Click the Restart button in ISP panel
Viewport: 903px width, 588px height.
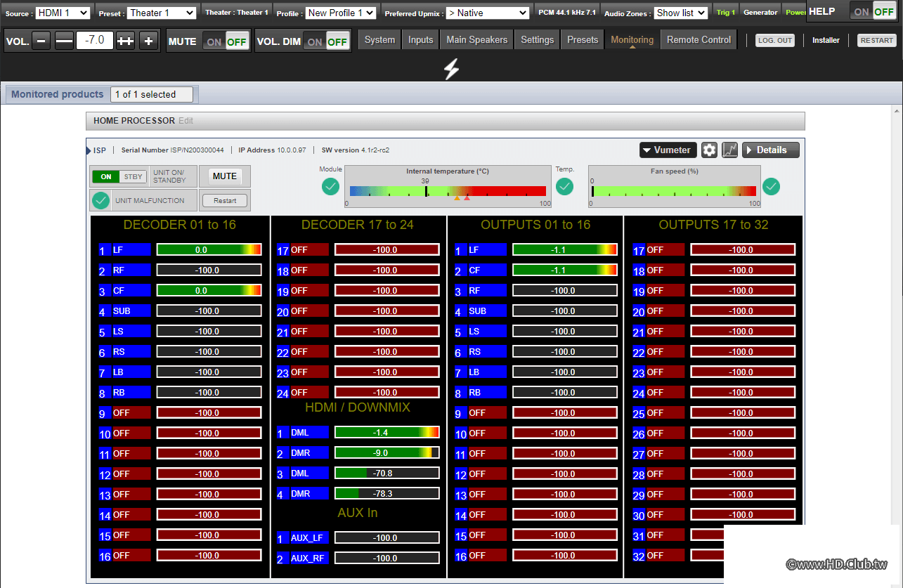coord(225,201)
